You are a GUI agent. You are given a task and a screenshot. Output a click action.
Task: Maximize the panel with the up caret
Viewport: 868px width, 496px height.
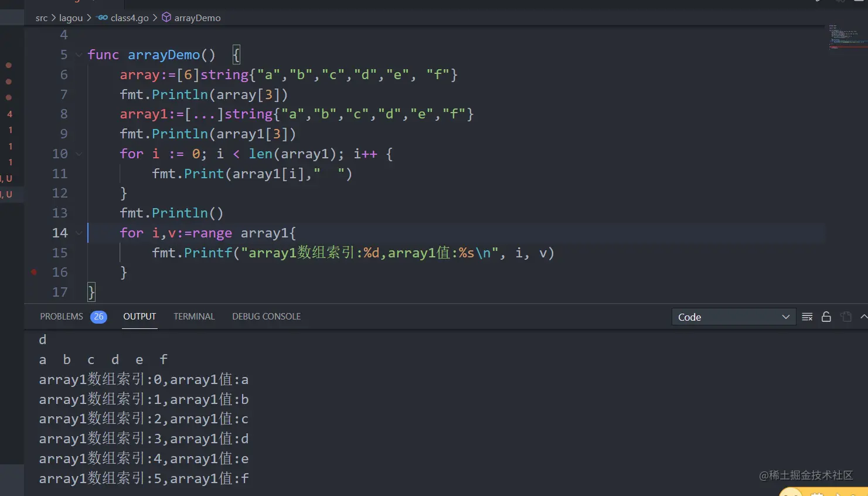[863, 317]
